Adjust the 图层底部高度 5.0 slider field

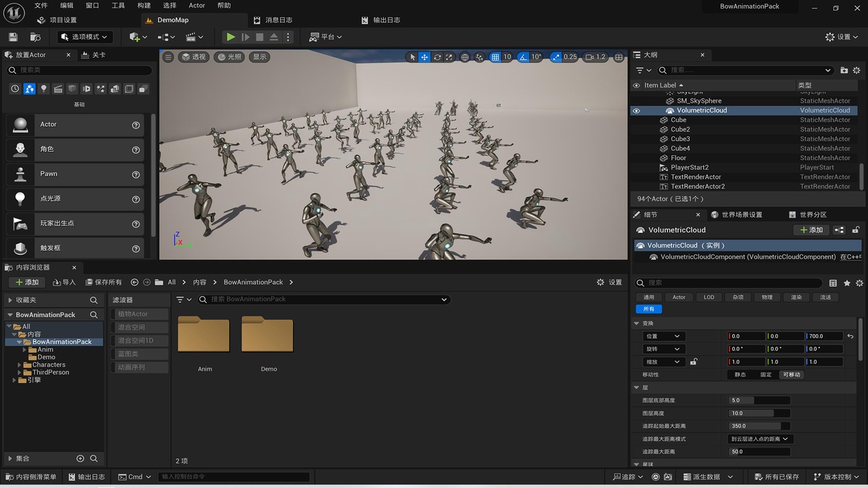[x=759, y=400]
